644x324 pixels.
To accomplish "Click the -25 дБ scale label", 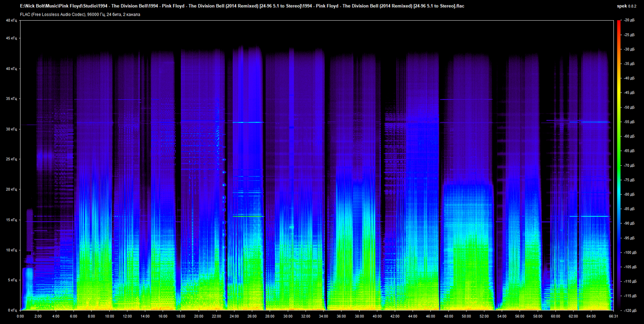I will 628,35.
